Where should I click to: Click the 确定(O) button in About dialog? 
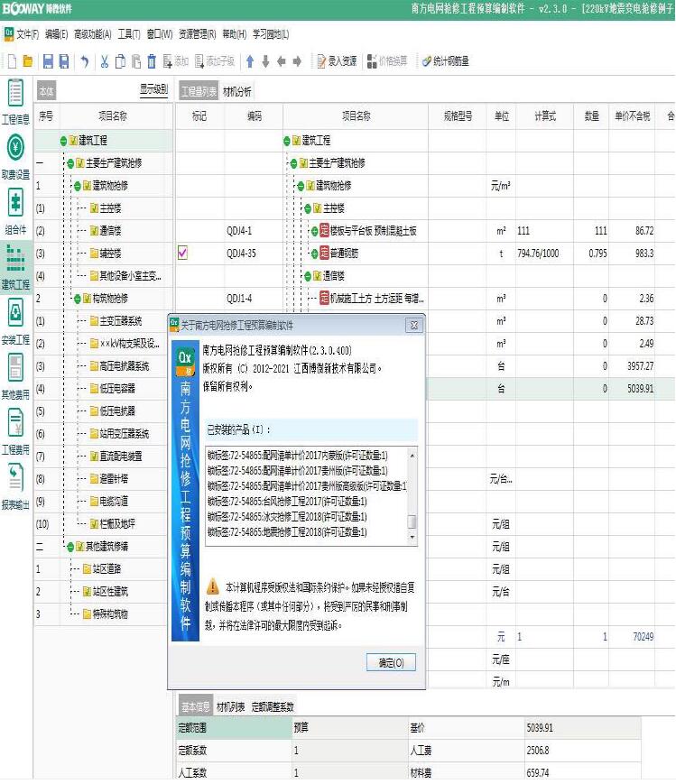(391, 663)
